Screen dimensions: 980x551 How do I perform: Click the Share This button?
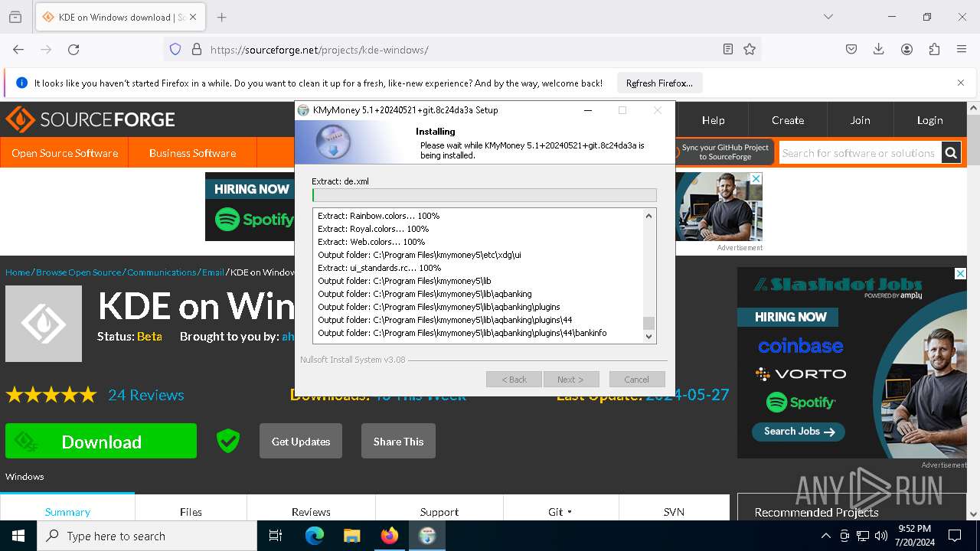398,441
